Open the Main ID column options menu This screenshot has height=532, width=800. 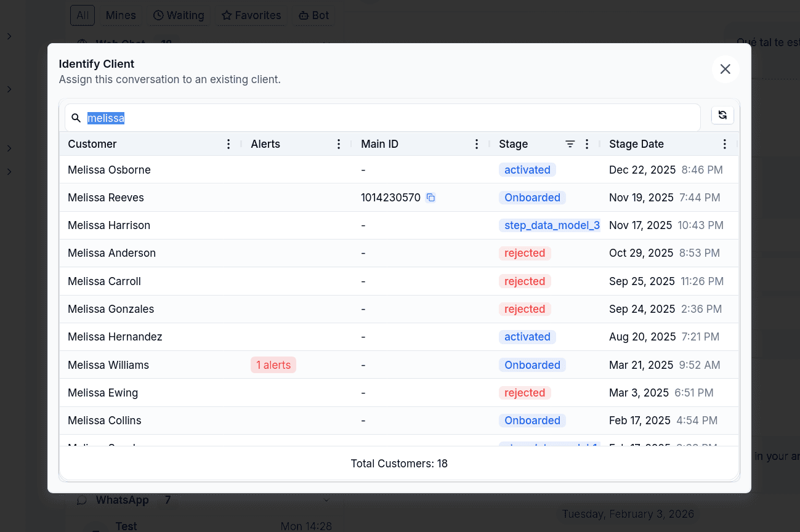pos(477,144)
